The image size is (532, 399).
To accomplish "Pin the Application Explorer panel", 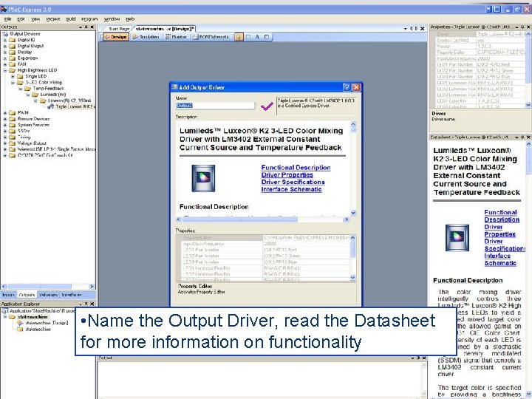I will 86,304.
